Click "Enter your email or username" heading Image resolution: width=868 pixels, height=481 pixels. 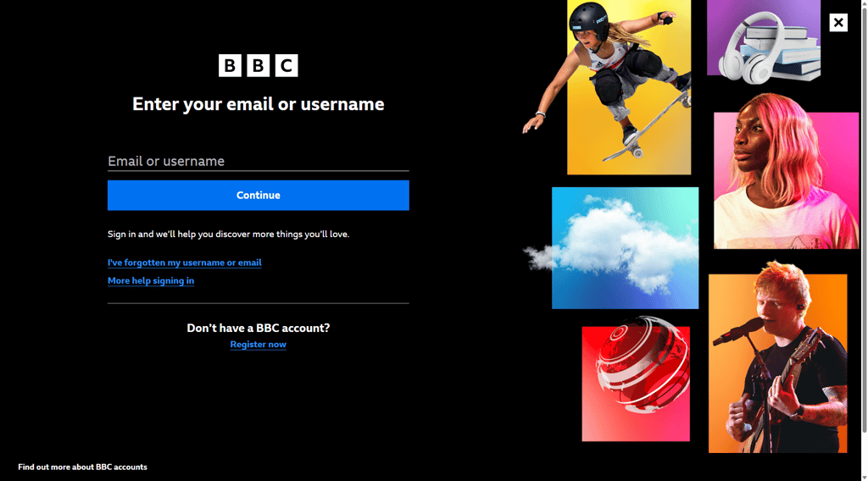pos(258,104)
